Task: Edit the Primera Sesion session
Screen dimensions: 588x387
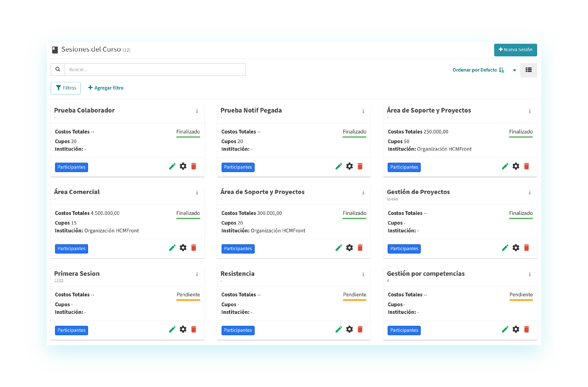Action: point(172,329)
